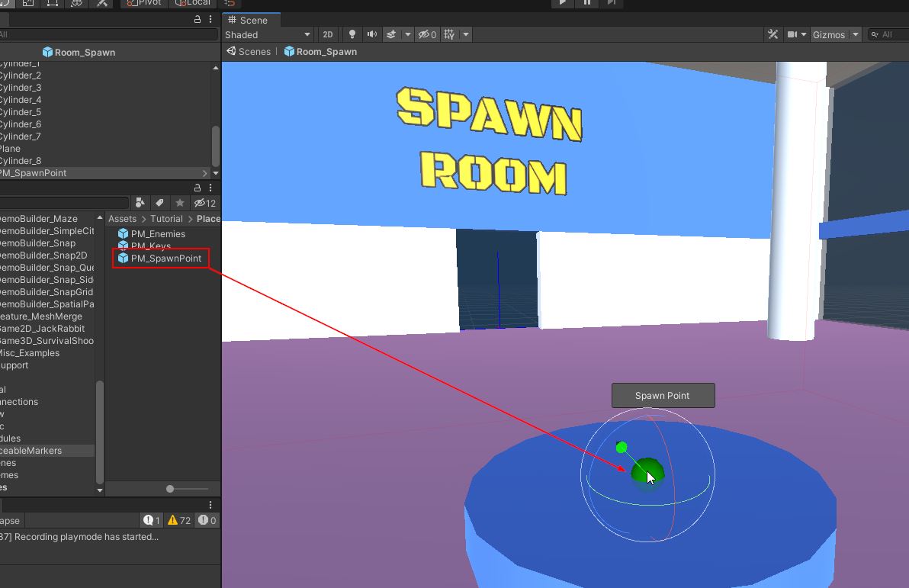Viewport: 909px width, 588px height.
Task: Click the search by label tag icon
Action: pyautogui.click(x=159, y=203)
